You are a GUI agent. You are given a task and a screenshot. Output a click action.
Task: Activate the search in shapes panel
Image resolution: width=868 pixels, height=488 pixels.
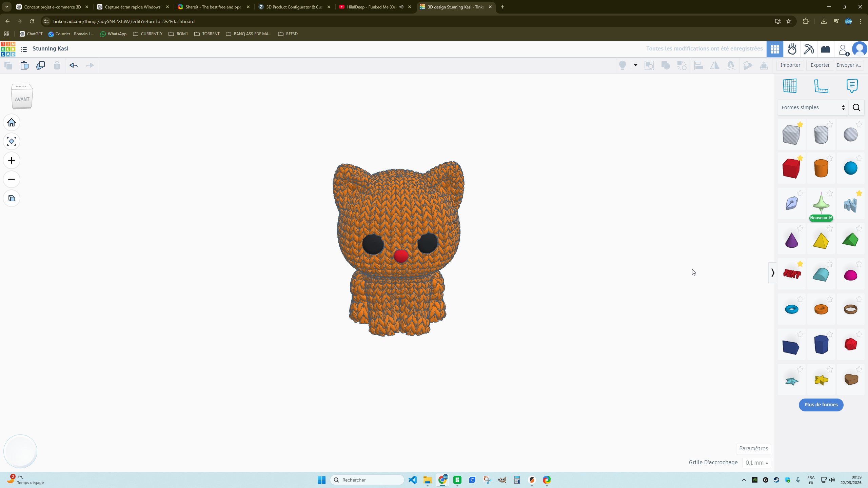[856, 107]
